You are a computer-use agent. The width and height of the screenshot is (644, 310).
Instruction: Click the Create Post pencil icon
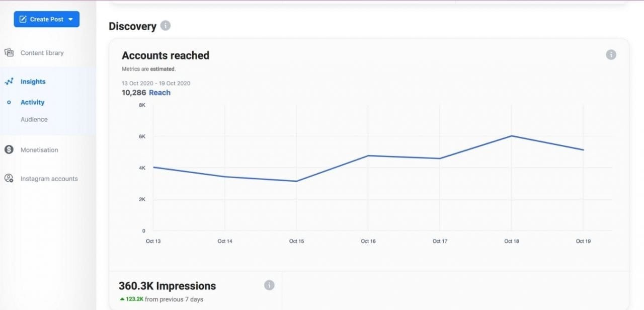(x=22, y=19)
